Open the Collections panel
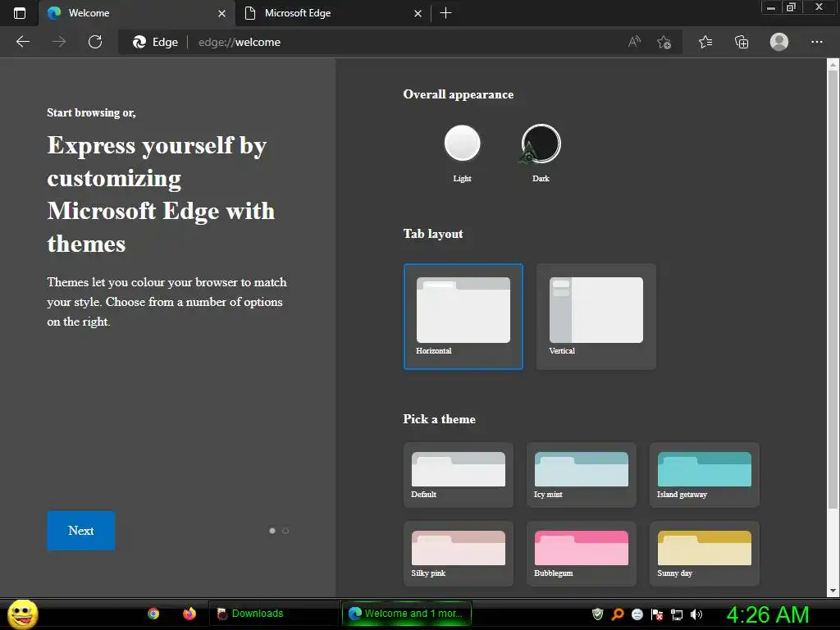The height and width of the screenshot is (630, 840). click(742, 42)
